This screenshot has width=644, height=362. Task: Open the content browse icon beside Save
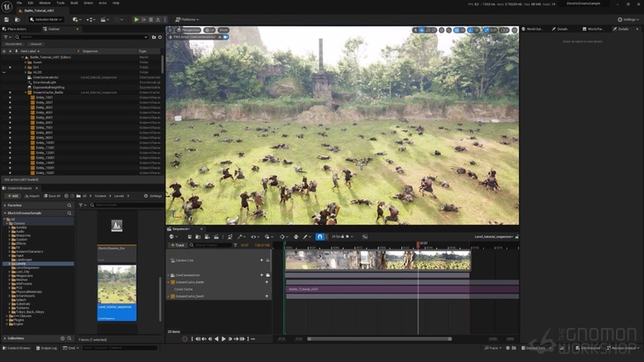click(x=18, y=19)
